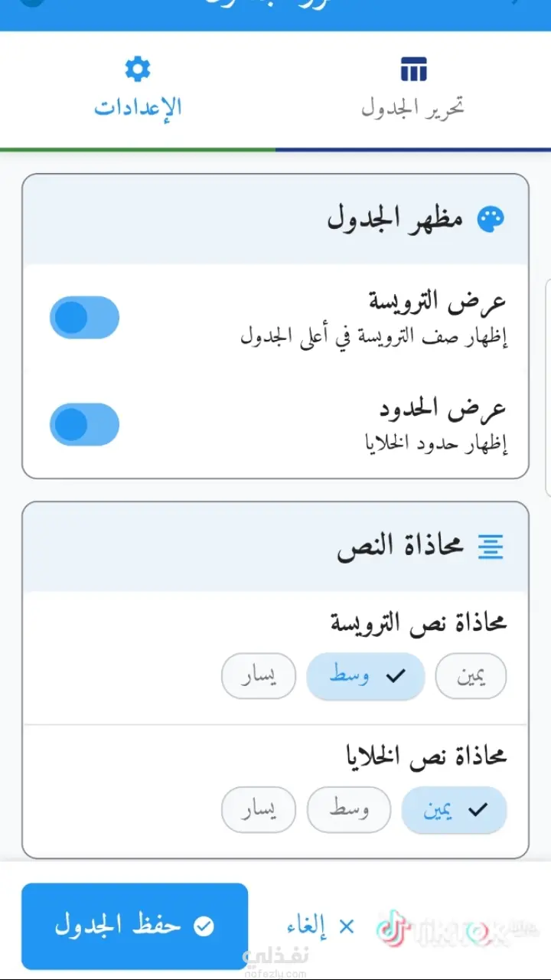
Task: Select وسط for cell text alignment
Action: pos(349,809)
